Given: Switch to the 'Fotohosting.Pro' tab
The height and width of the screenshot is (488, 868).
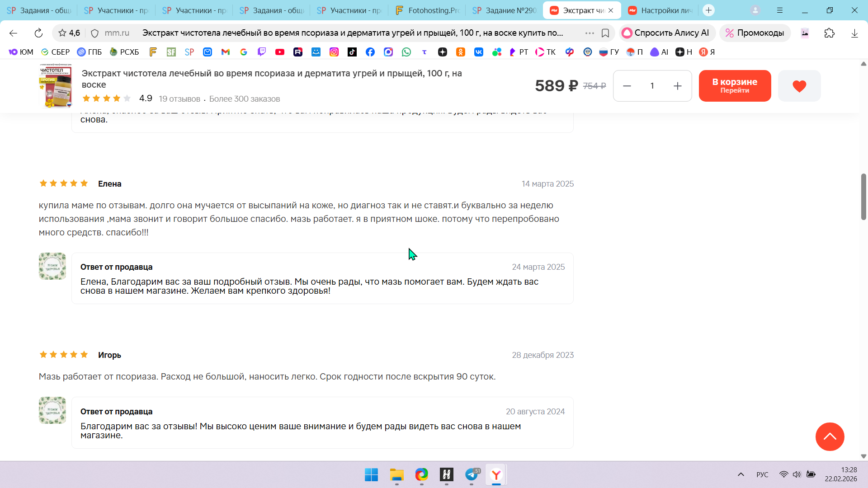Looking at the screenshot, I should 427,10.
